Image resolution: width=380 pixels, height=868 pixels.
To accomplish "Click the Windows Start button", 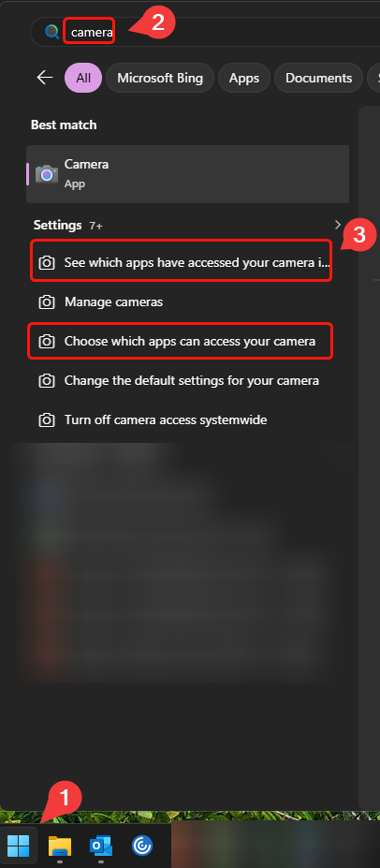I will [19, 846].
